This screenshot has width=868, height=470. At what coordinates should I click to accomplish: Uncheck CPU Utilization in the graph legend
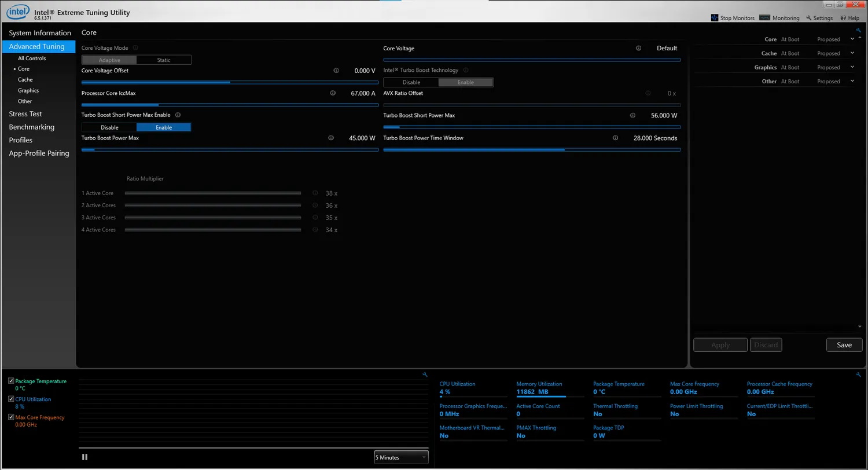pyautogui.click(x=10, y=399)
